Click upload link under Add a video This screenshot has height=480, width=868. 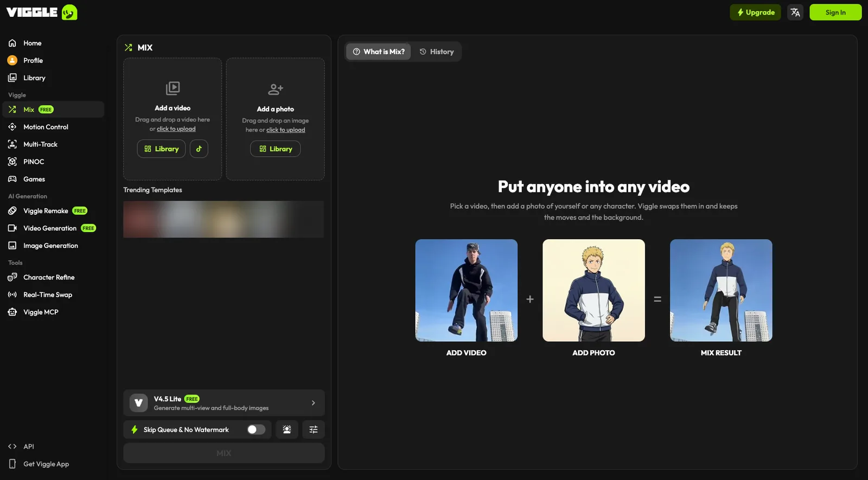[176, 129]
